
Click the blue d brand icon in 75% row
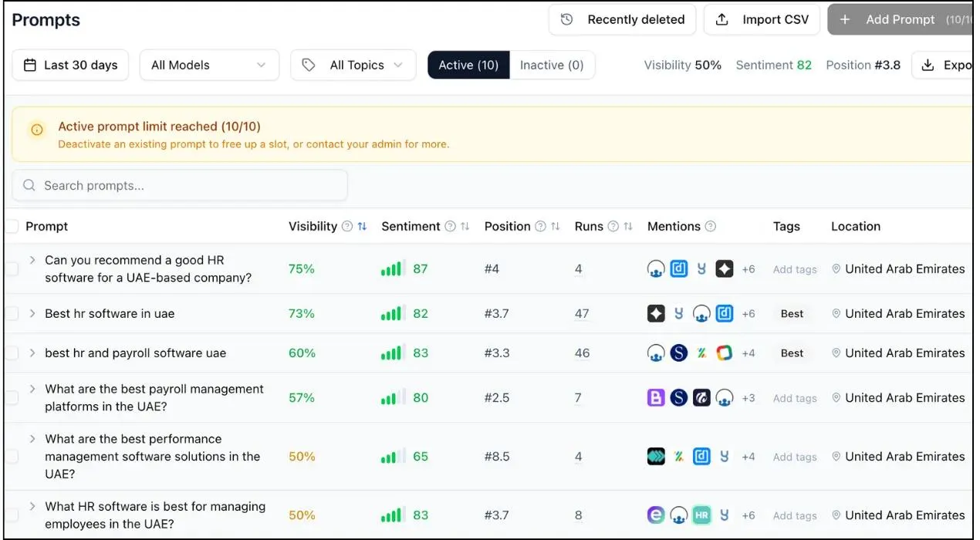pos(678,269)
